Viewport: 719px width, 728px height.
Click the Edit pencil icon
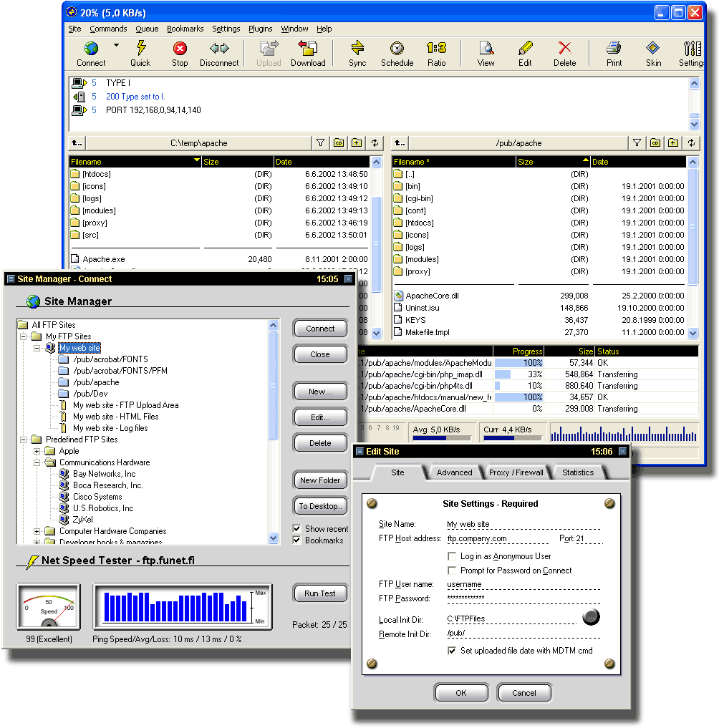pos(525,48)
